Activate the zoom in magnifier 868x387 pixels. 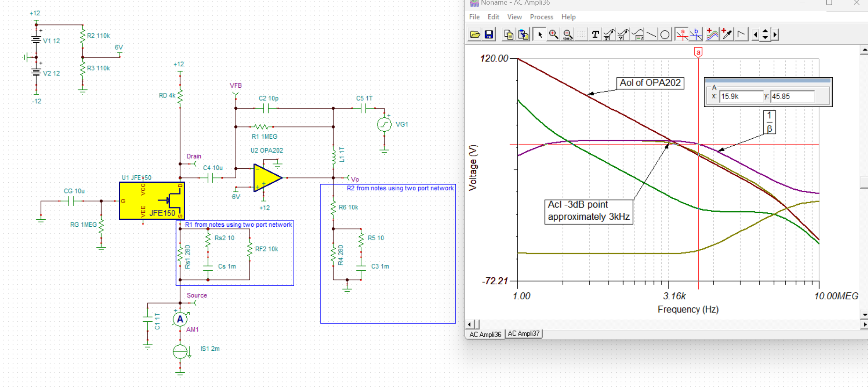tap(554, 35)
